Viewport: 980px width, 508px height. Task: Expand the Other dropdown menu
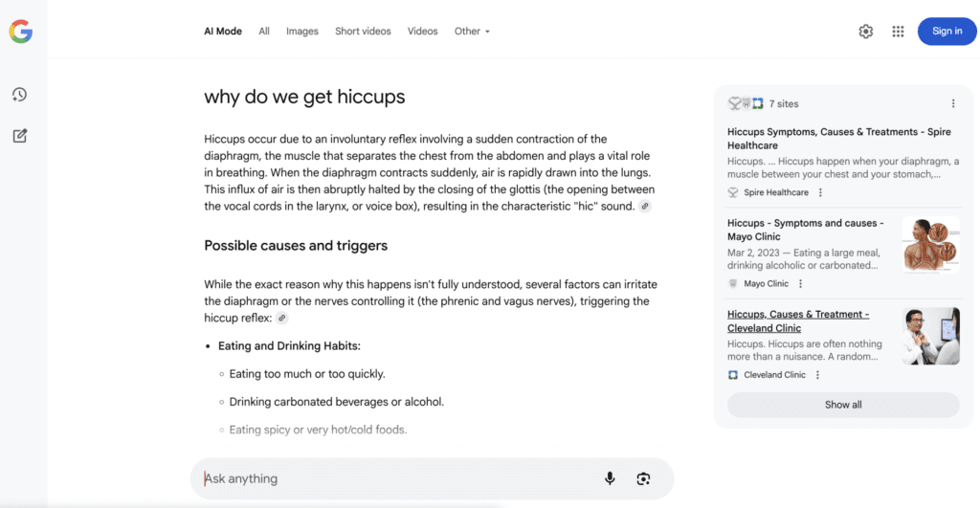tap(472, 32)
